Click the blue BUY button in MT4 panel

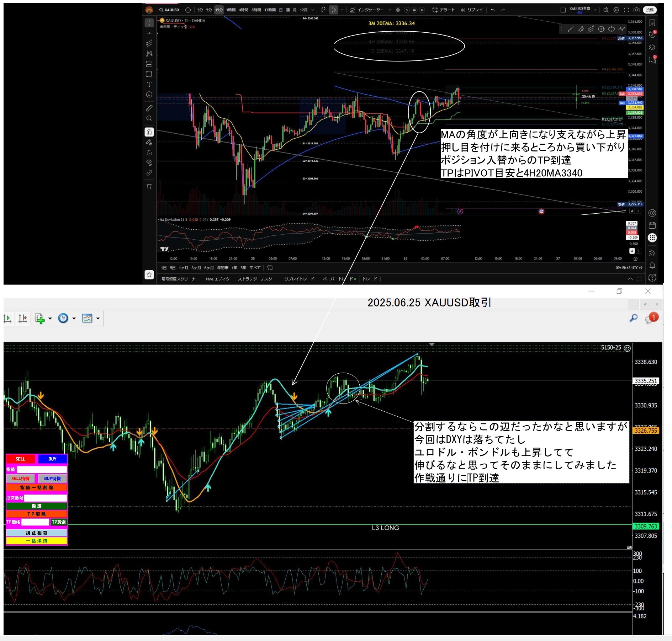(x=52, y=459)
